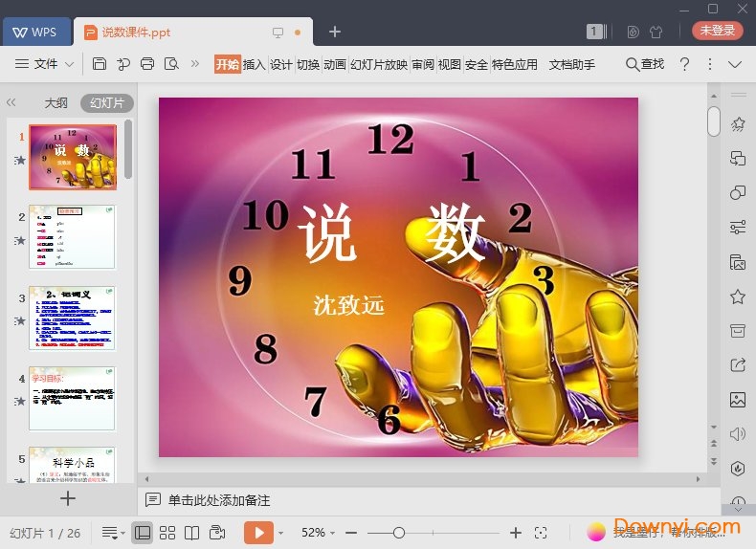Switch to the 插入 ribbon tab

pyautogui.click(x=255, y=64)
